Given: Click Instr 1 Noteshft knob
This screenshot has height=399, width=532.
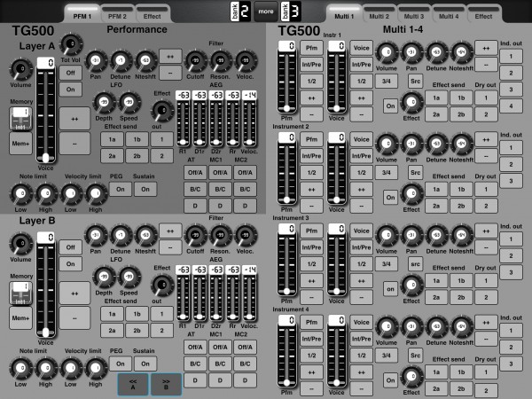Looking at the screenshot, I should 461,52.
